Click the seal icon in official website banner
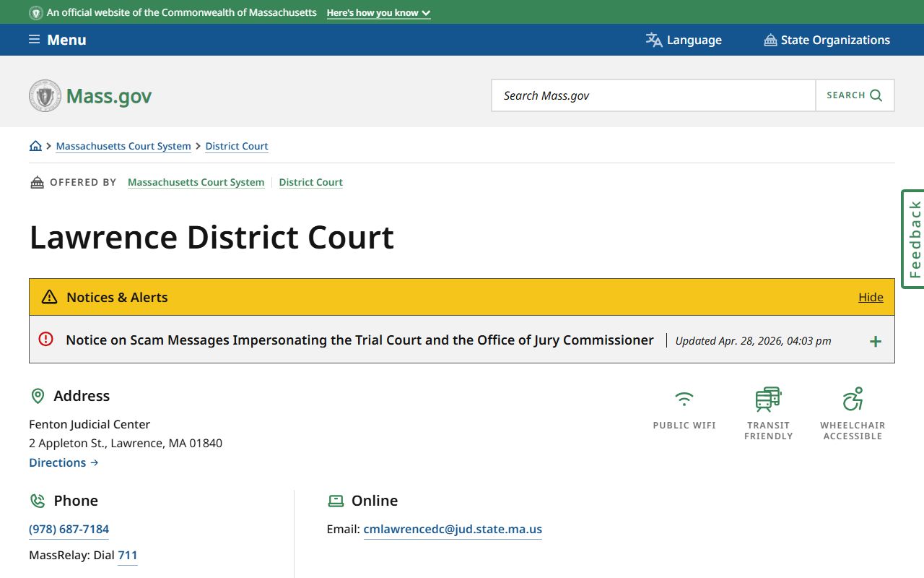Screen dimensions: 924x578 [x=35, y=13]
